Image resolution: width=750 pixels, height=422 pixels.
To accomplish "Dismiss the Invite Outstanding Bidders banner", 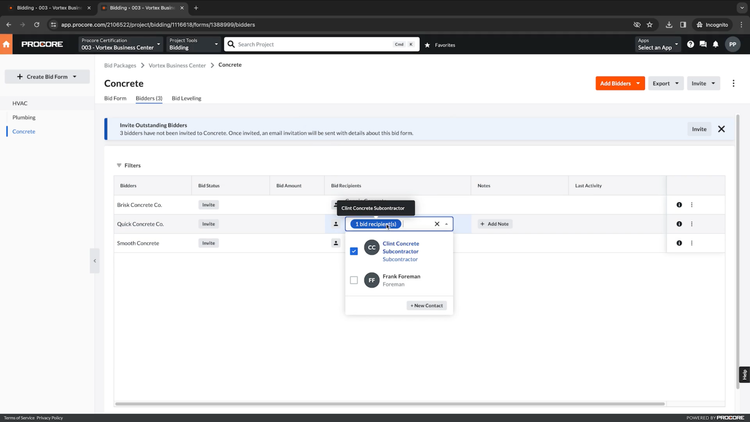I will pos(721,129).
